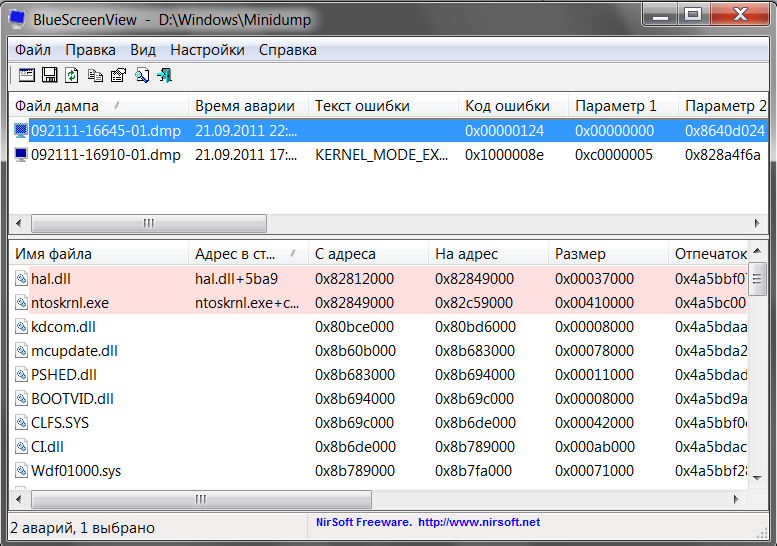Screen dimensions: 777x546
Task: Select the CLFS.SYS row name
Action: click(x=60, y=423)
